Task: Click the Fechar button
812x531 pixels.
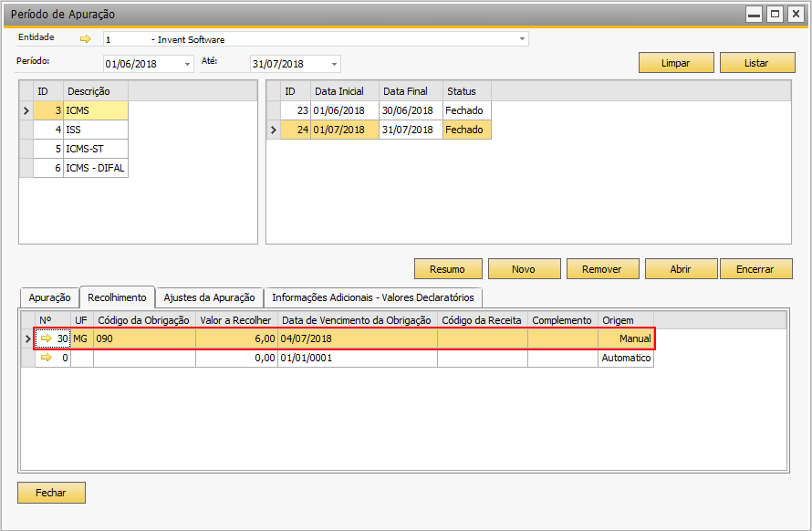Action: [51, 493]
